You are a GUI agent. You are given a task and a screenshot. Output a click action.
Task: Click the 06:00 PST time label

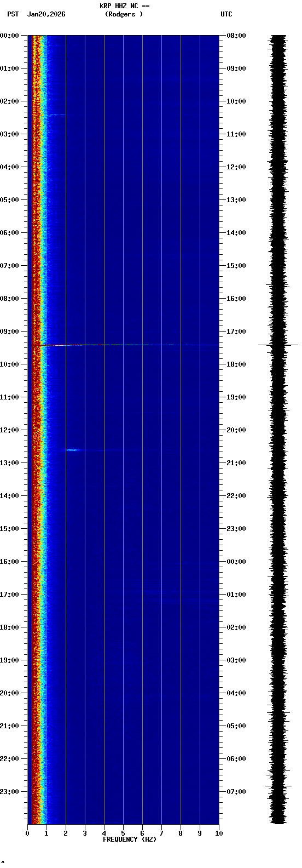click(9, 233)
